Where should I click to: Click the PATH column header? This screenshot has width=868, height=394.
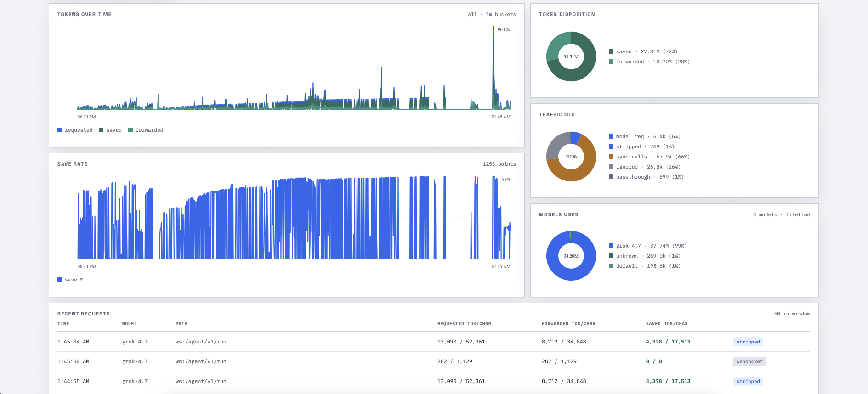pyautogui.click(x=182, y=324)
